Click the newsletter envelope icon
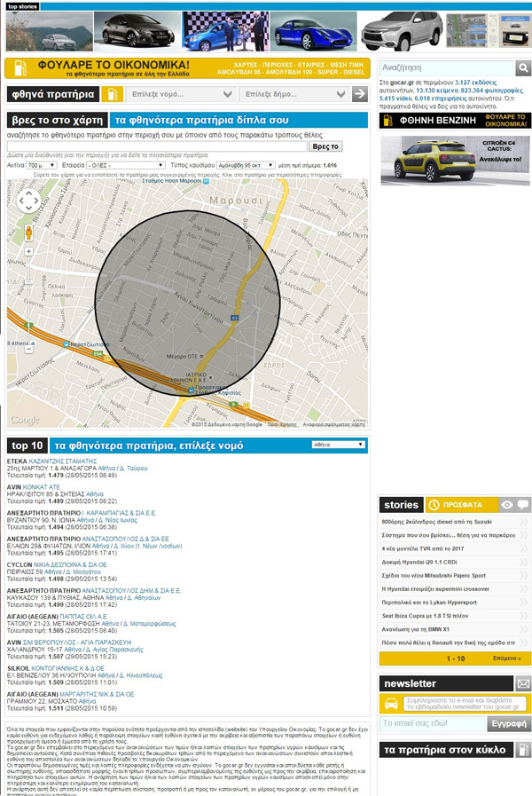 pos(523,684)
